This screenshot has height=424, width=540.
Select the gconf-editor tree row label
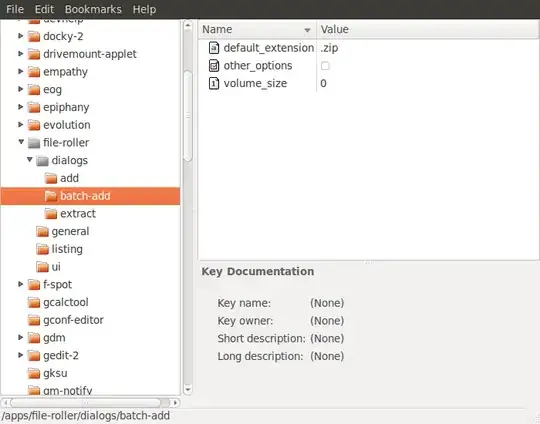(x=73, y=320)
